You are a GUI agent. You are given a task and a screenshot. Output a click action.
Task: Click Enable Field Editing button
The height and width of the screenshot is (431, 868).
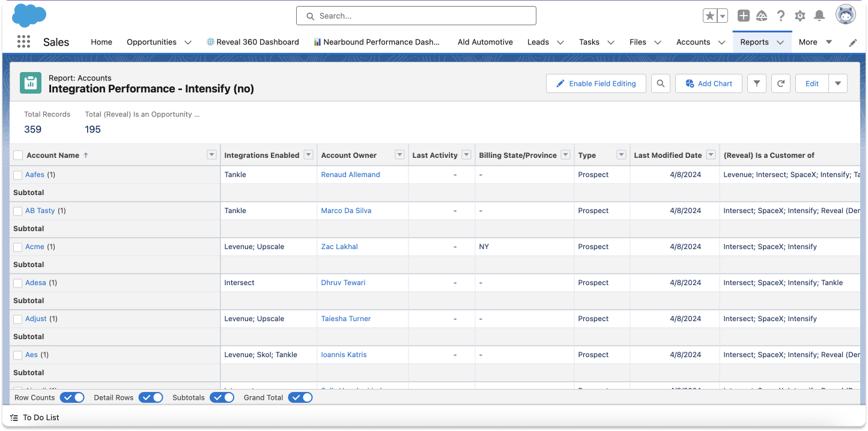pyautogui.click(x=596, y=83)
